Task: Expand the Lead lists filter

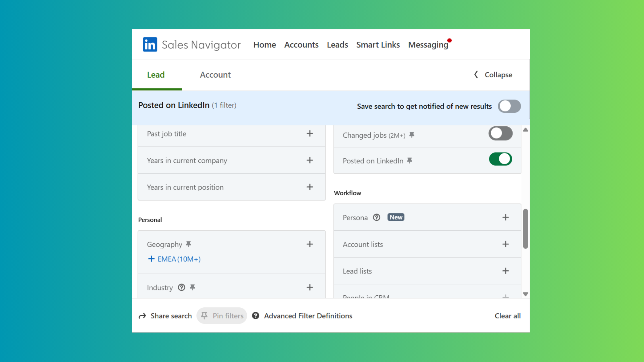Action: (x=506, y=271)
